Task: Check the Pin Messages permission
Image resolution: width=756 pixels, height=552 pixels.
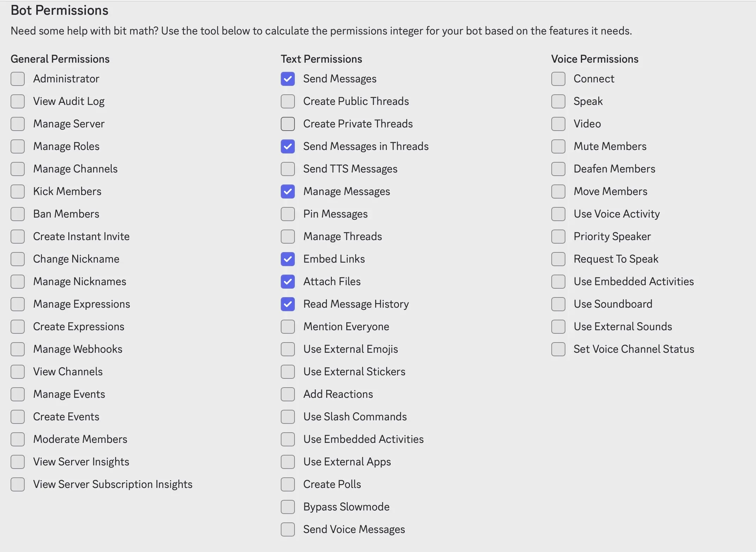Action: 288,214
